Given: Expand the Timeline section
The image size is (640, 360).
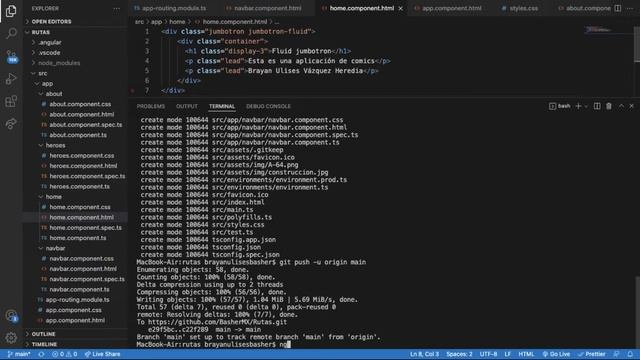Looking at the screenshot, I should [x=76, y=344].
